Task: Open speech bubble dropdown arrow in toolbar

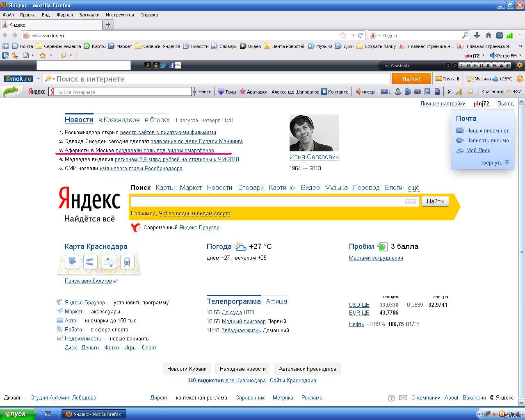Action: click(71, 55)
